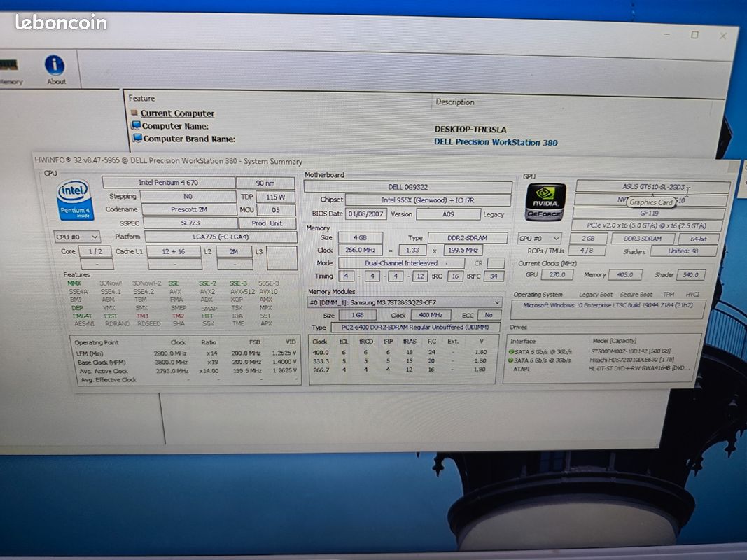This screenshot has width=747, height=560.
Task: Select the Intel 955X chipset field
Action: pos(428,200)
